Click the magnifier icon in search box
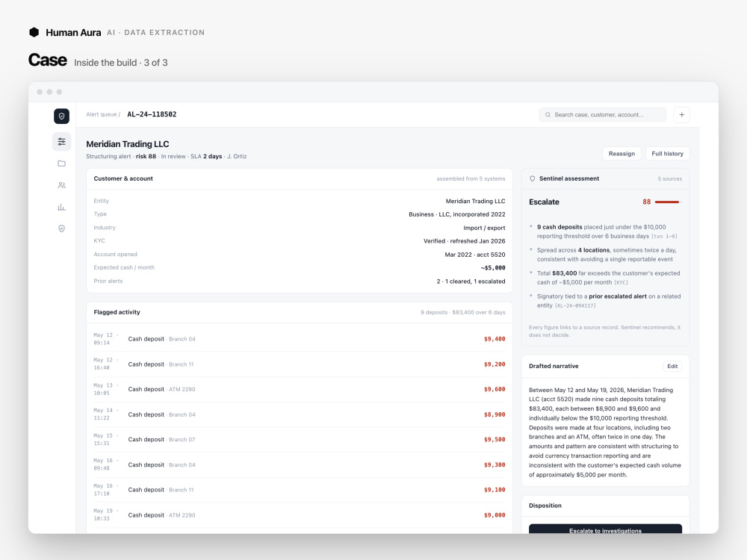The image size is (747, 560). 548,115
